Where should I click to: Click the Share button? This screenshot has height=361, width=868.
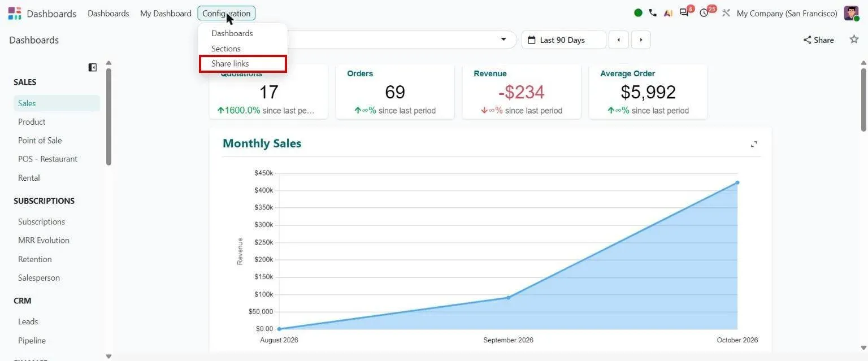[x=818, y=40]
